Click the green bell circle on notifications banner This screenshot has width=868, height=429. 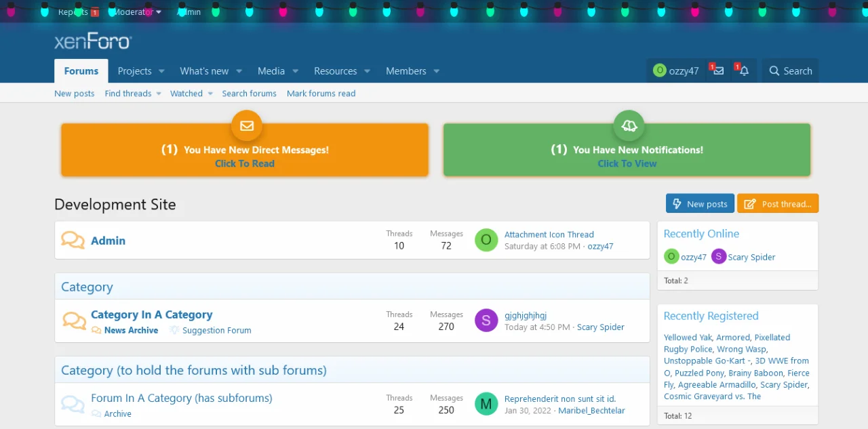coord(629,125)
